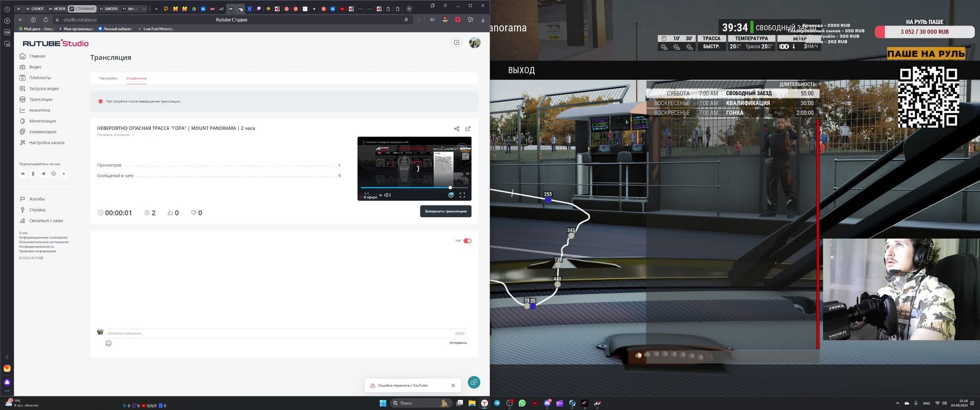Click the studio.rutube.ru address bar

tap(80, 20)
